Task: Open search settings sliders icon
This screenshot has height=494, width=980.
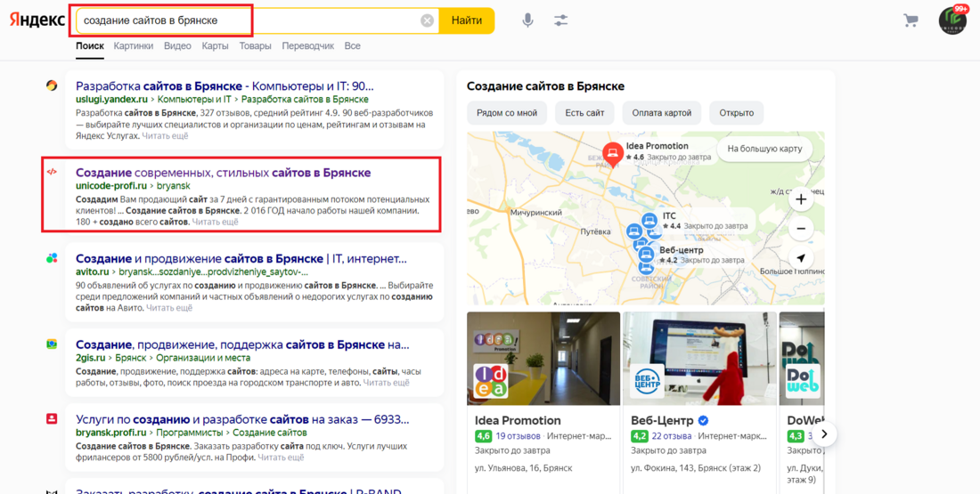Action: click(560, 20)
